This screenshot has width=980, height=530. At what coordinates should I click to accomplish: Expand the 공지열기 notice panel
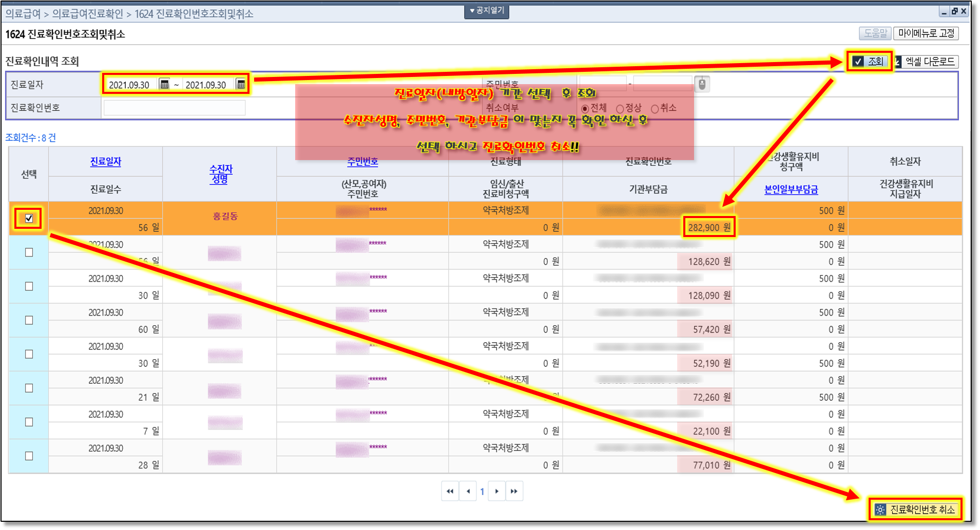[487, 11]
